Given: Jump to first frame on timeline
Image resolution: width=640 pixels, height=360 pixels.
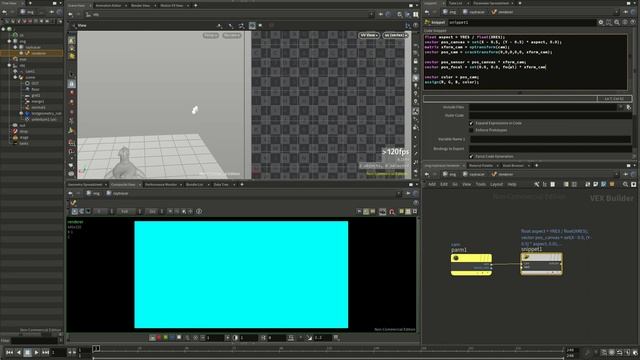Looking at the screenshot, I should pyautogui.click(x=9, y=352).
